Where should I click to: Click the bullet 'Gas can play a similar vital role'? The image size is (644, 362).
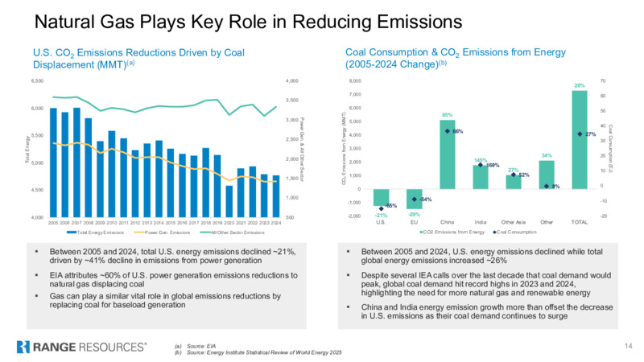(x=165, y=300)
